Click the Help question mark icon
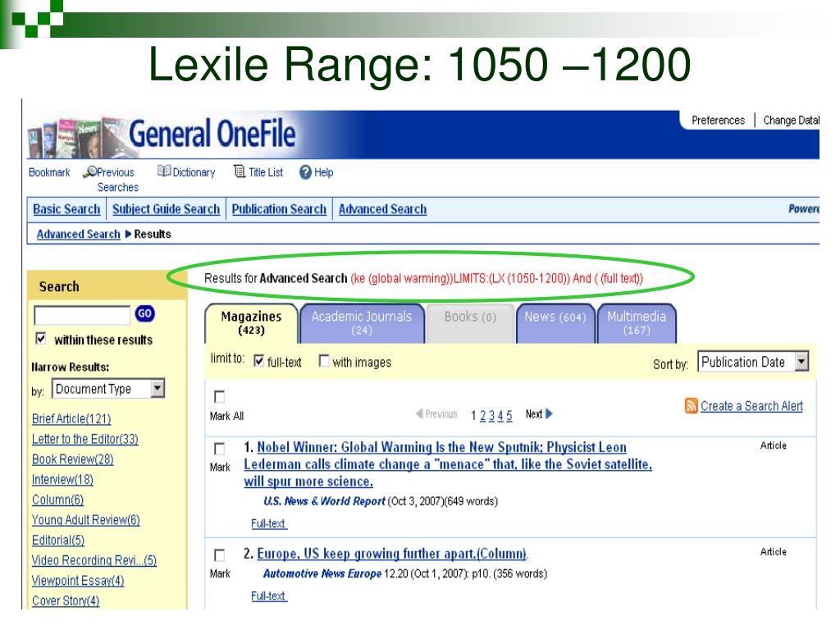Screen dimensions: 840x630 point(305,172)
